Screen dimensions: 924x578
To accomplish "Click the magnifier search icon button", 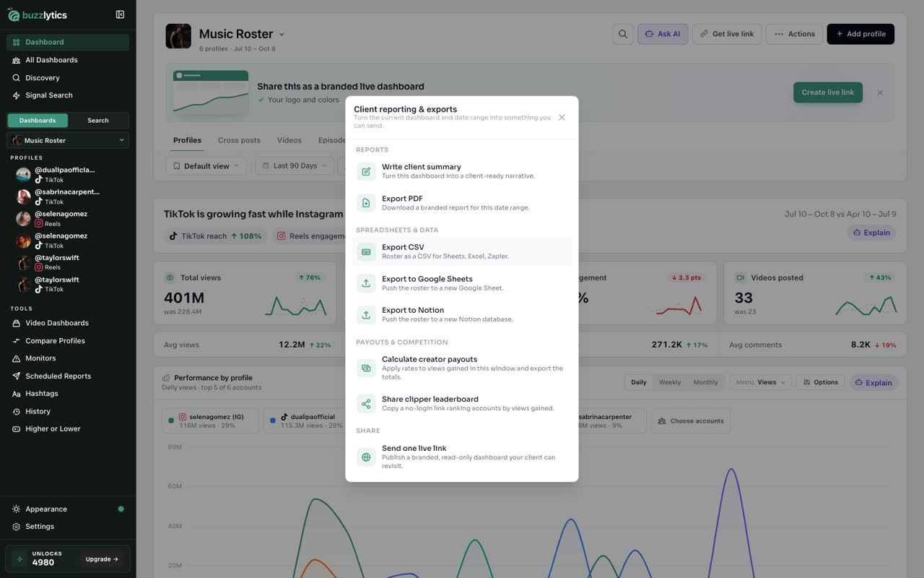I will click(623, 34).
